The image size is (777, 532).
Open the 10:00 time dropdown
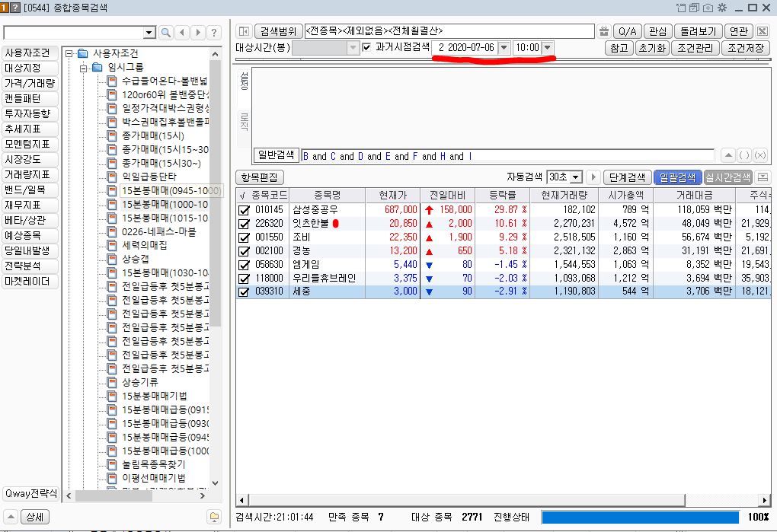point(547,48)
